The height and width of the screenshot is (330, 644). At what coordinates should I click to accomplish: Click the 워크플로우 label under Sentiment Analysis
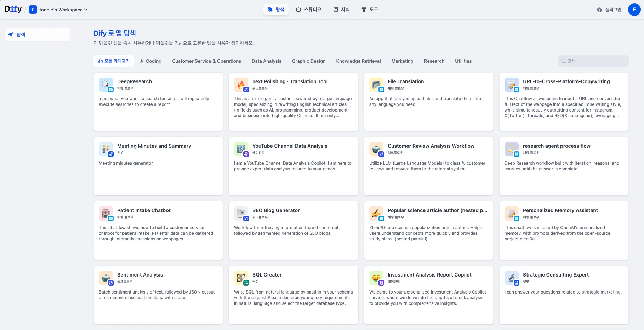pos(125,282)
